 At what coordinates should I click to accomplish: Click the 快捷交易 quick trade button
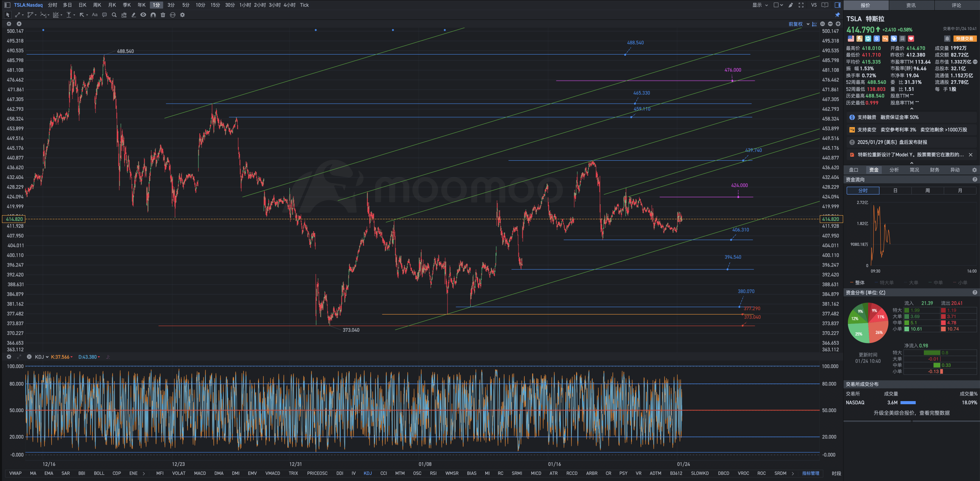[x=965, y=39]
